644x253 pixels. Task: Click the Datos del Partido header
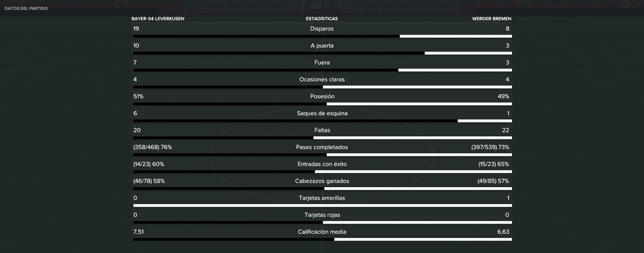26,8
